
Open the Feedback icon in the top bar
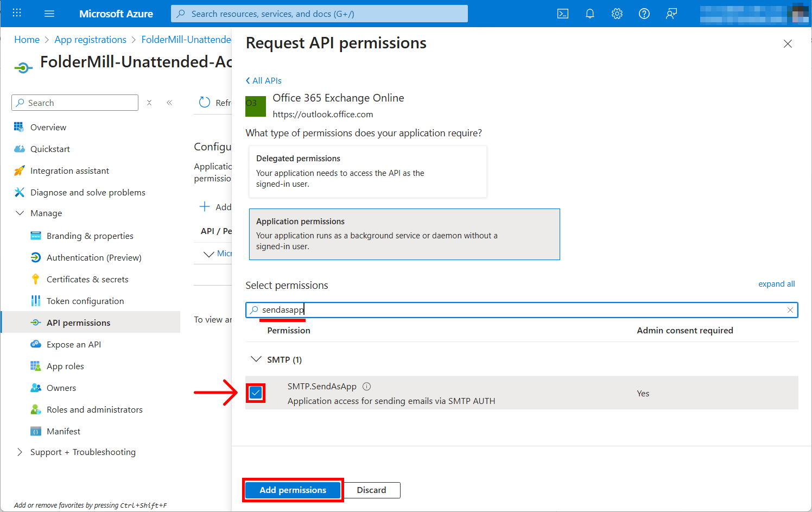[671, 14]
